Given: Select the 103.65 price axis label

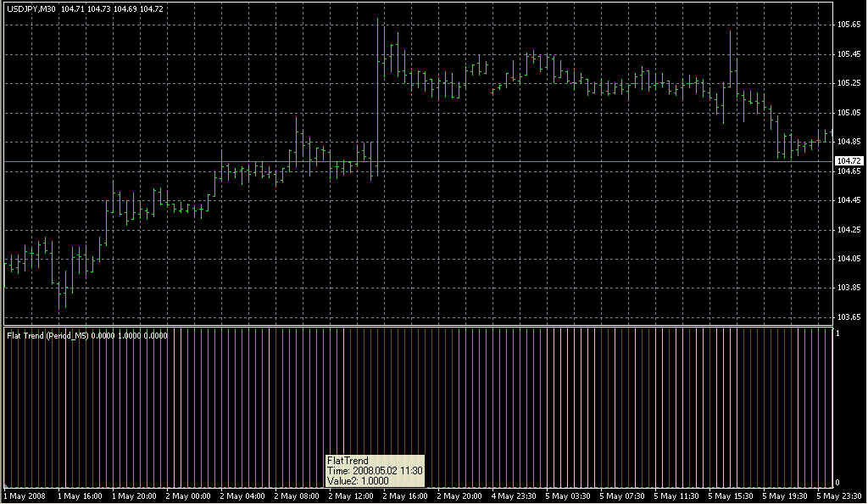Looking at the screenshot, I should pos(849,317).
